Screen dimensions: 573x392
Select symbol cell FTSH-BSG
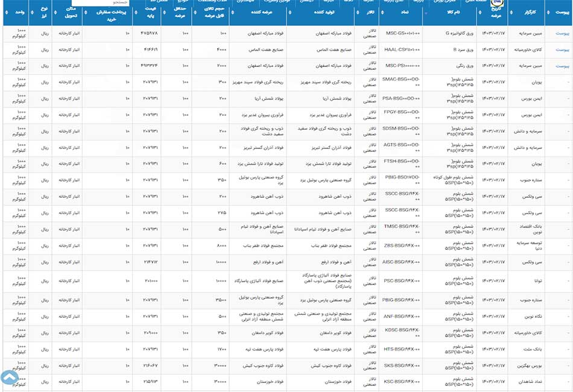[402, 163]
